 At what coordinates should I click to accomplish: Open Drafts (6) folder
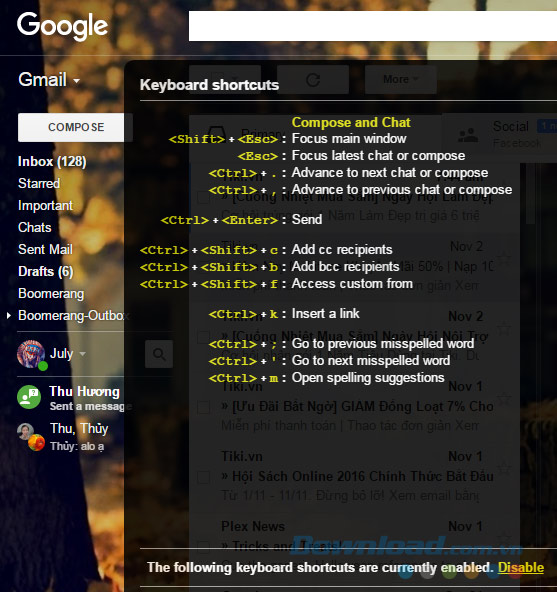(x=45, y=271)
